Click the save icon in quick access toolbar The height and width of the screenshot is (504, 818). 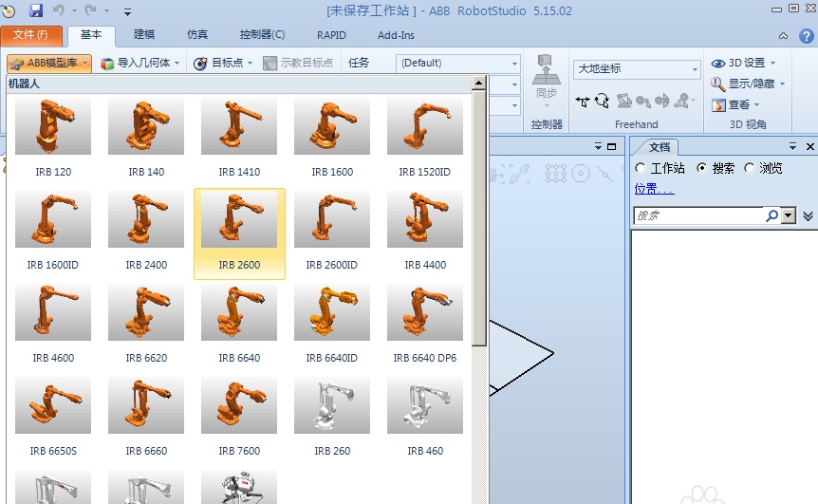click(x=35, y=10)
